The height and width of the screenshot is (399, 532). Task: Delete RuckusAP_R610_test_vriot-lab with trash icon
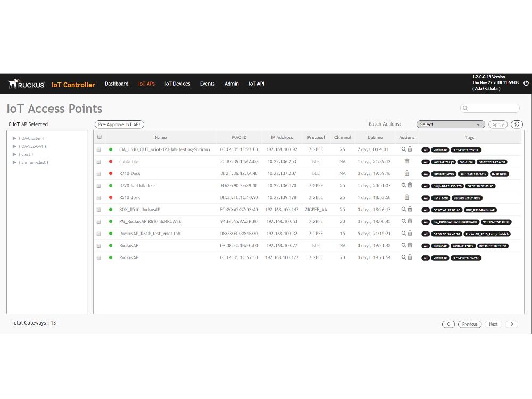pos(410,234)
